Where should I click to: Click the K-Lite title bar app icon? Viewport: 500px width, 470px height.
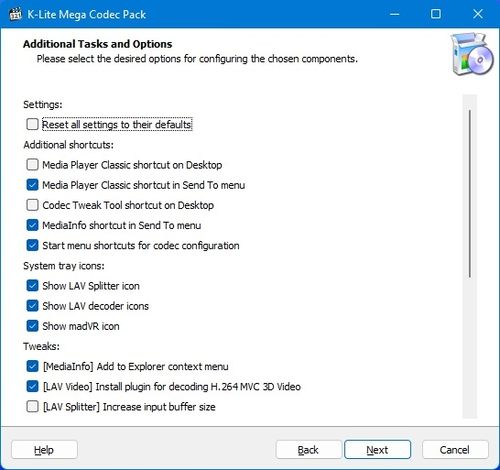point(15,14)
